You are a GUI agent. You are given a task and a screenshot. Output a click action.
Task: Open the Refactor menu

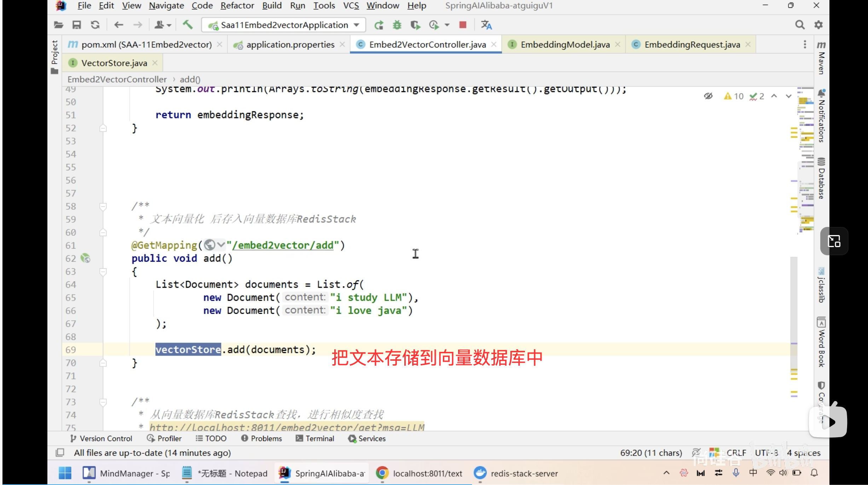coord(237,6)
